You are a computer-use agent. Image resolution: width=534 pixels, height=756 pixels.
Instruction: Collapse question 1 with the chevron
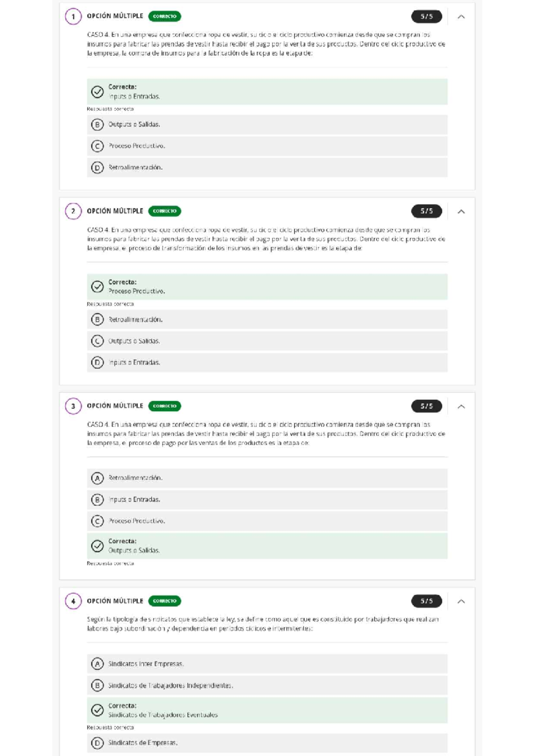pyautogui.click(x=461, y=17)
